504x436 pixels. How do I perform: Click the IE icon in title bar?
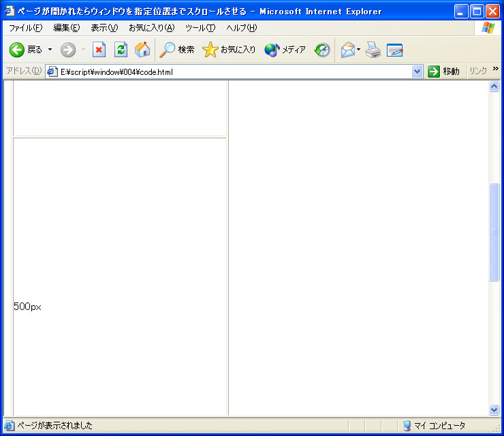[x=10, y=12]
